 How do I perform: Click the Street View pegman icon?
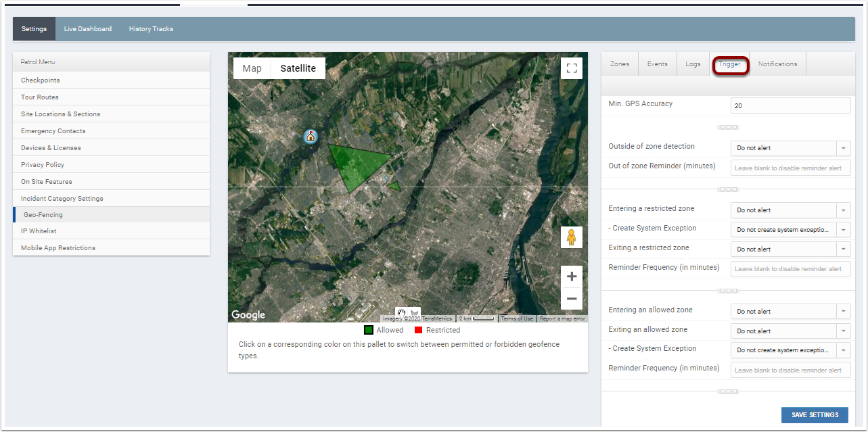tap(572, 237)
